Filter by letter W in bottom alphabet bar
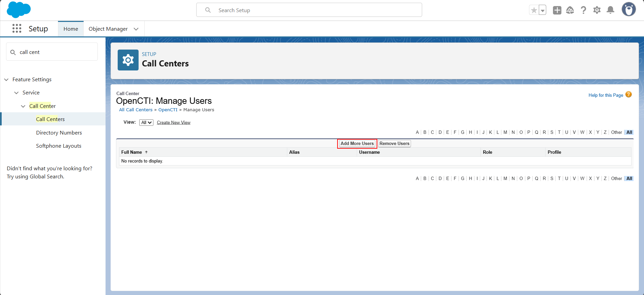Screen dimensions: 644x295 pyautogui.click(x=582, y=178)
